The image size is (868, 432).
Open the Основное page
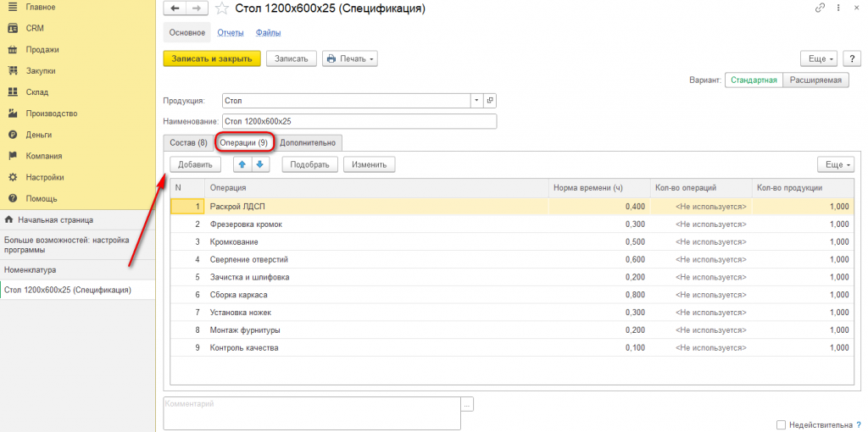click(187, 33)
